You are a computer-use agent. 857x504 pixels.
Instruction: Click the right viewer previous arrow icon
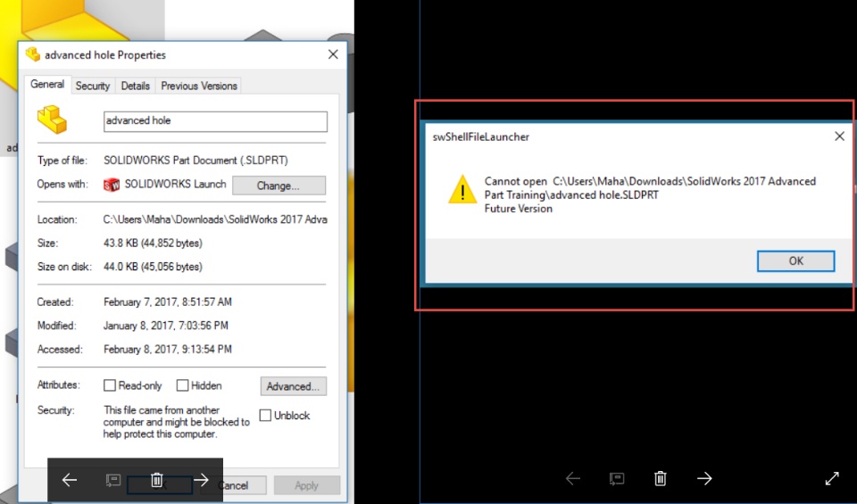tap(573, 479)
